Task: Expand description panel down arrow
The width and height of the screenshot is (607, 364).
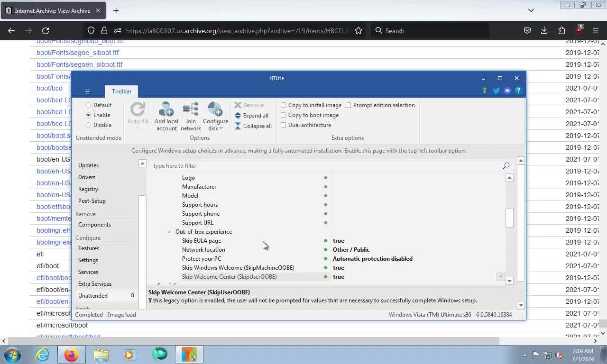Action: click(521, 305)
